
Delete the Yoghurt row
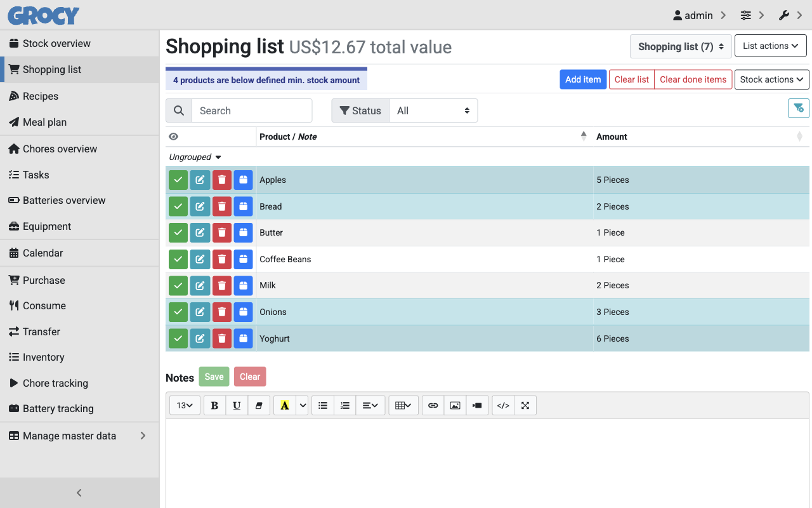pyautogui.click(x=221, y=338)
